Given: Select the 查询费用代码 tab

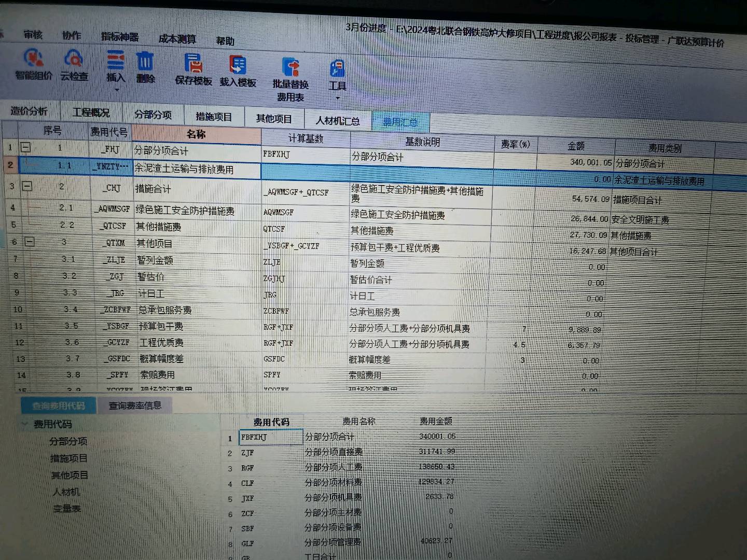Looking at the screenshot, I should 58,405.
